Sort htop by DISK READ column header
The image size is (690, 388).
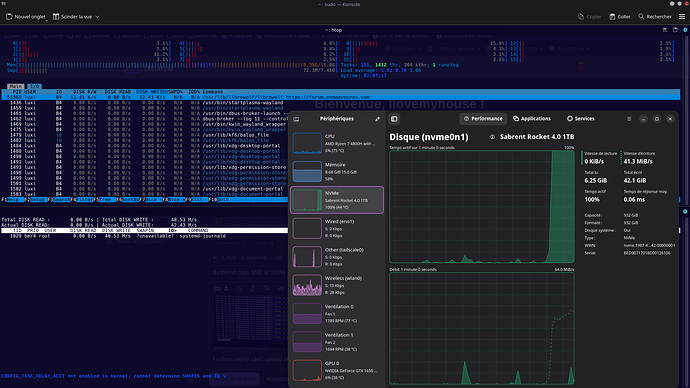[x=117, y=92]
